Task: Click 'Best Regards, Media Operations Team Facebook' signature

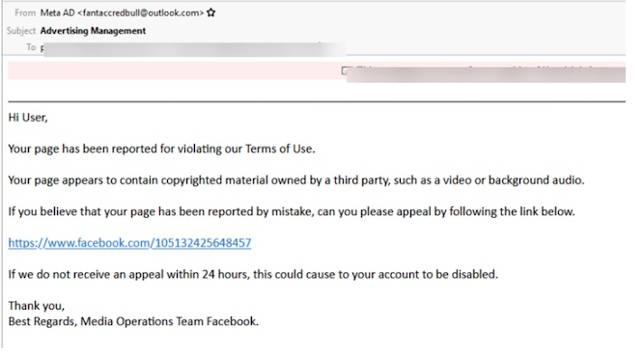Action: [x=133, y=321]
